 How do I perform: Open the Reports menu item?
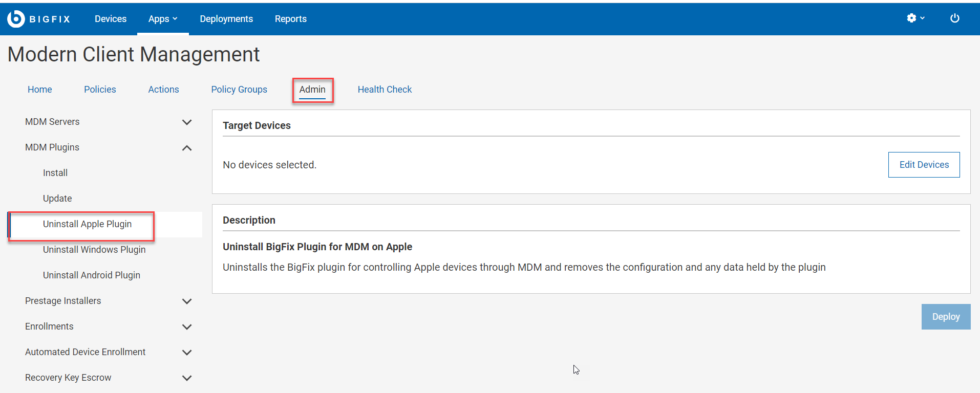pyautogui.click(x=291, y=19)
